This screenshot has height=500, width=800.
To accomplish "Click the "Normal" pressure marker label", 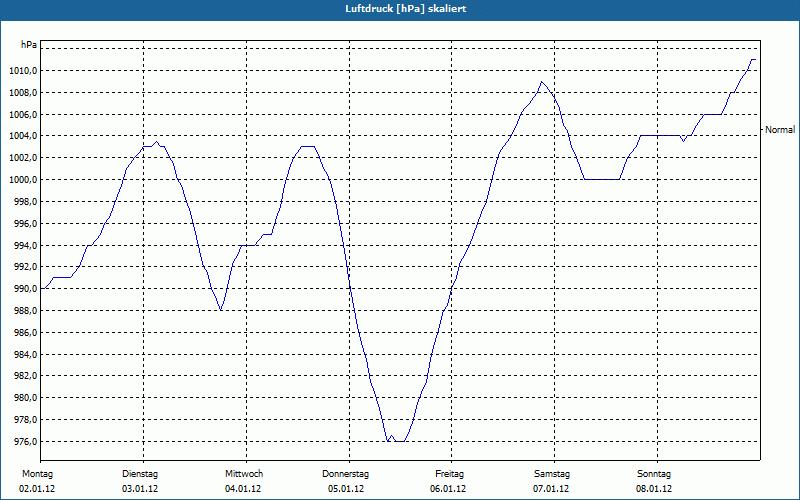I will coord(780,130).
